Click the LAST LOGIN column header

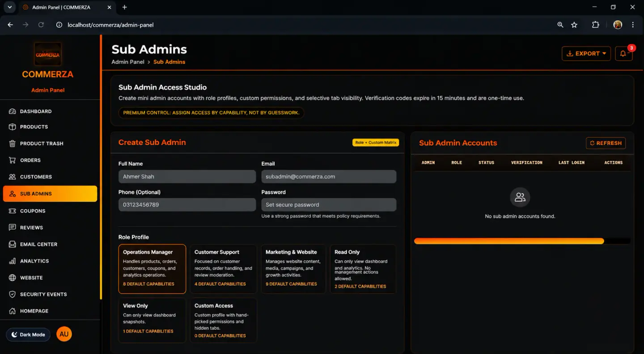click(572, 163)
